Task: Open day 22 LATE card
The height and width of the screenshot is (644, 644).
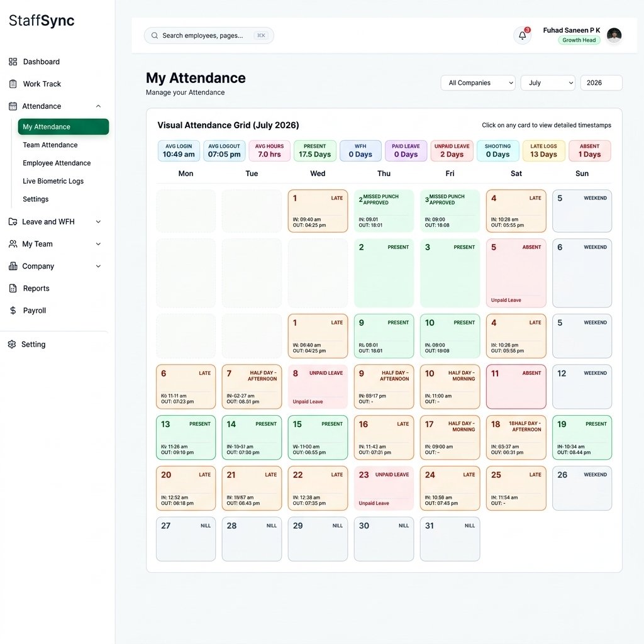Action: pyautogui.click(x=318, y=488)
